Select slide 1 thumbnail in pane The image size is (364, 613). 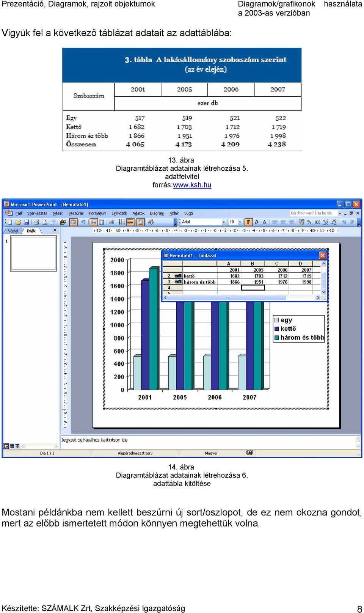[34, 253]
